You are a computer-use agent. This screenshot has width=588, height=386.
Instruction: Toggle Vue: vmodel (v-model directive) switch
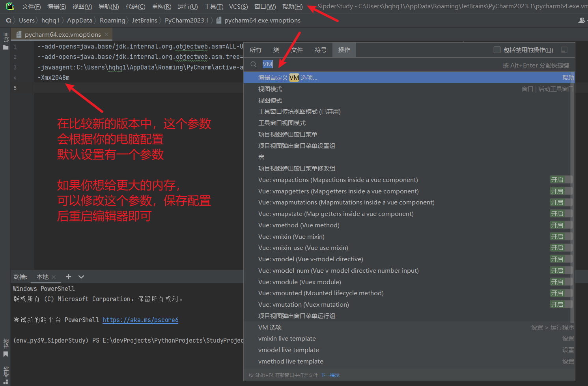tap(561, 259)
